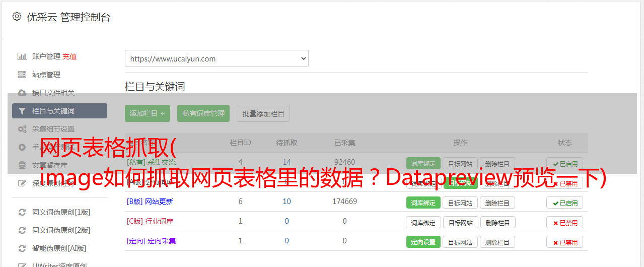The height and width of the screenshot is (267, 644).
Task: Click the [定向] 定向采集 column name
Action: click(151, 241)
